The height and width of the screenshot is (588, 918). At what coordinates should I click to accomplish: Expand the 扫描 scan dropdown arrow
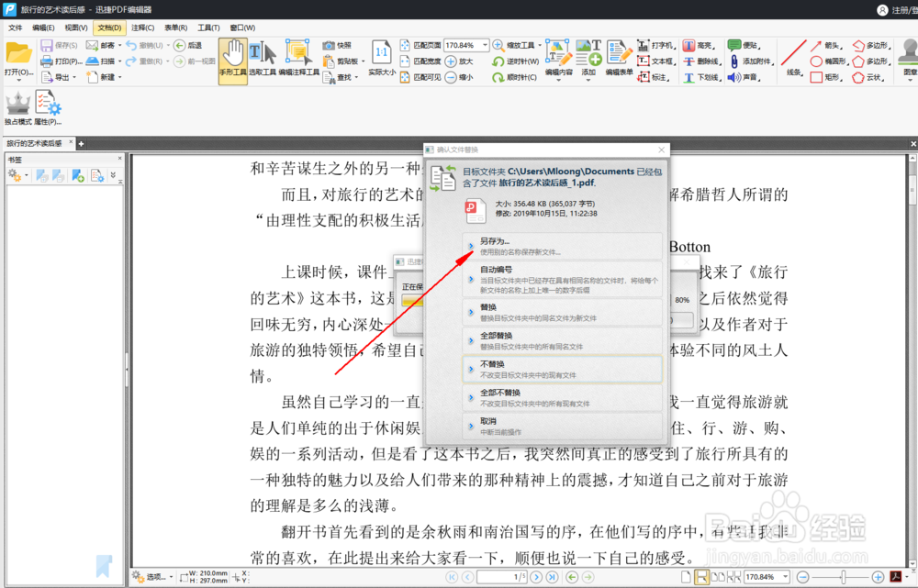click(x=120, y=61)
